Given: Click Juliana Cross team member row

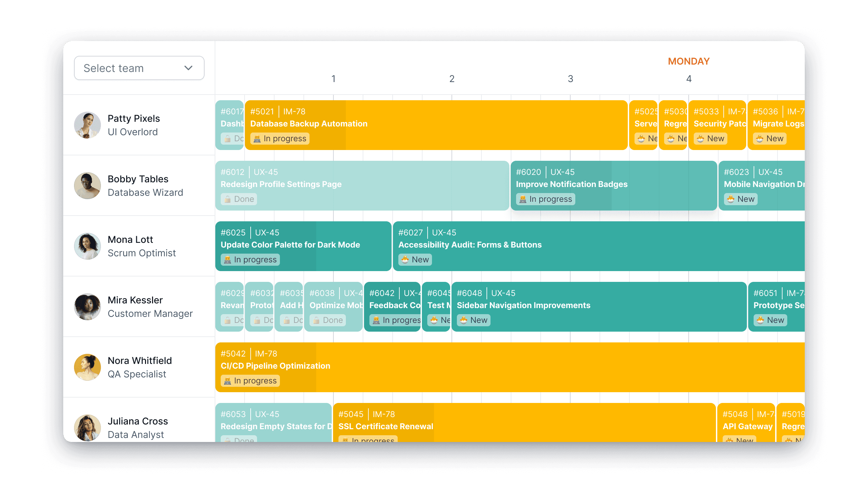Looking at the screenshot, I should pos(139,427).
